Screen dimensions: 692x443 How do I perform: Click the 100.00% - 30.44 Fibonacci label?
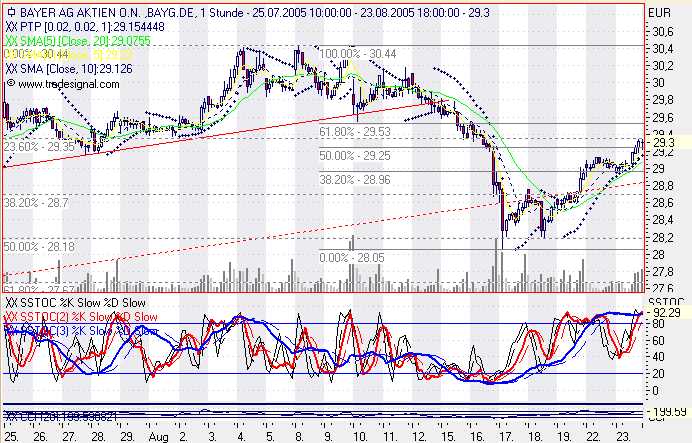[x=357, y=54]
